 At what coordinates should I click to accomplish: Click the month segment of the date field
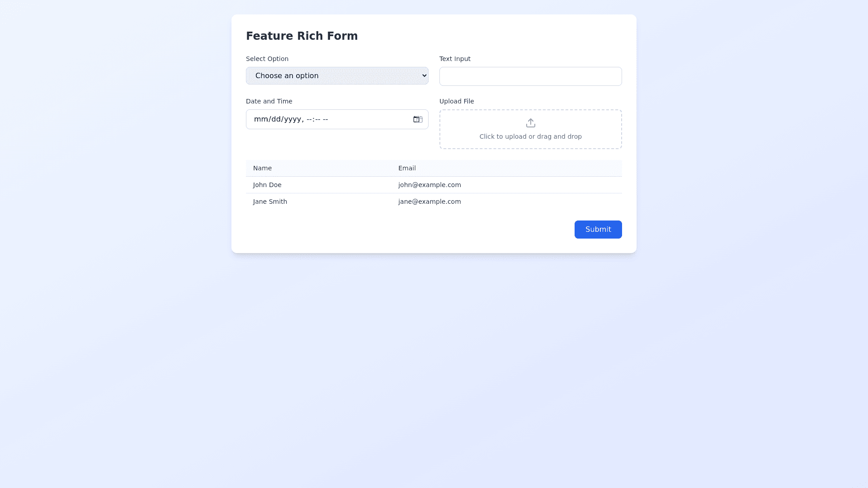point(261,119)
